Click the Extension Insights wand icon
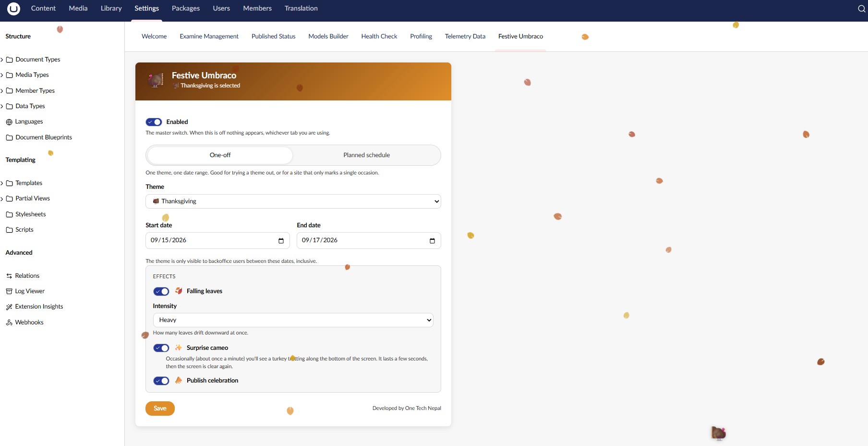Image resolution: width=868 pixels, height=446 pixels. tap(9, 307)
